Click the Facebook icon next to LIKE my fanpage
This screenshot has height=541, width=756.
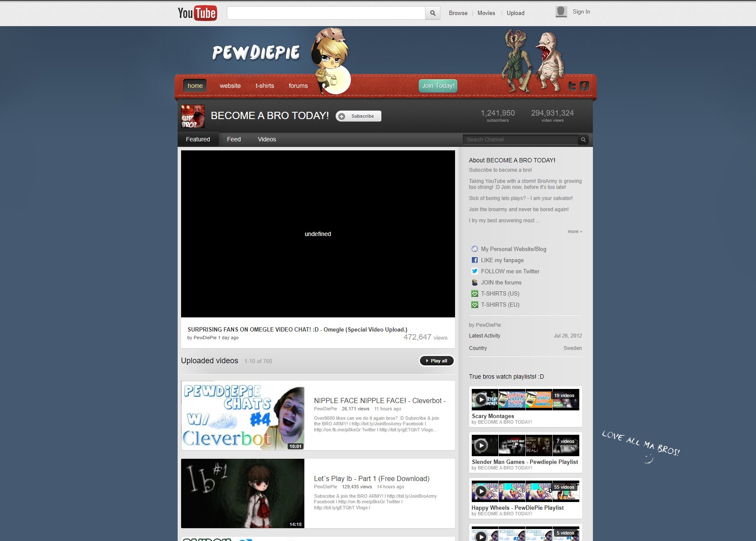474,260
